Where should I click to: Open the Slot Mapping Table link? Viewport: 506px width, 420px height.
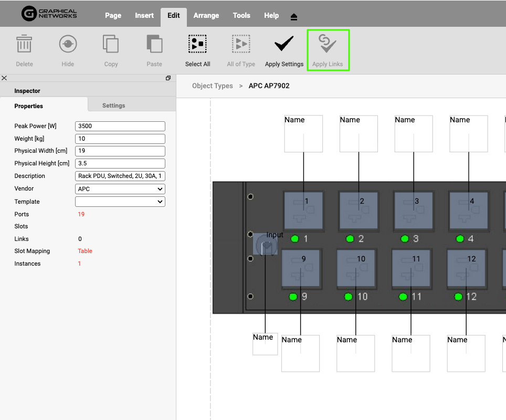(x=85, y=251)
